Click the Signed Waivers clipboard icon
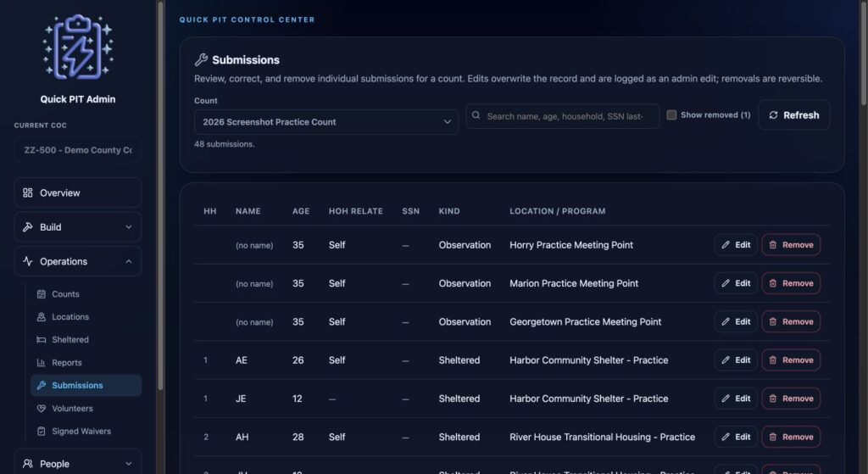 click(41, 432)
